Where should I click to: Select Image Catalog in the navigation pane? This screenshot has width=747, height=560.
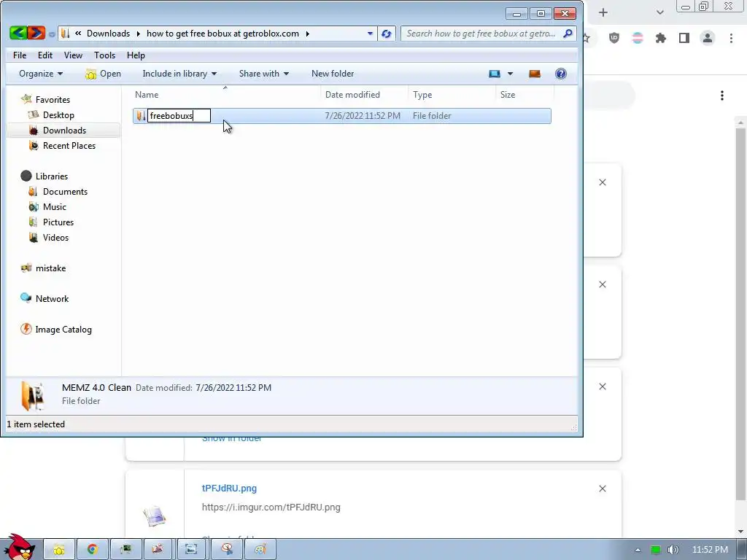pos(56,329)
